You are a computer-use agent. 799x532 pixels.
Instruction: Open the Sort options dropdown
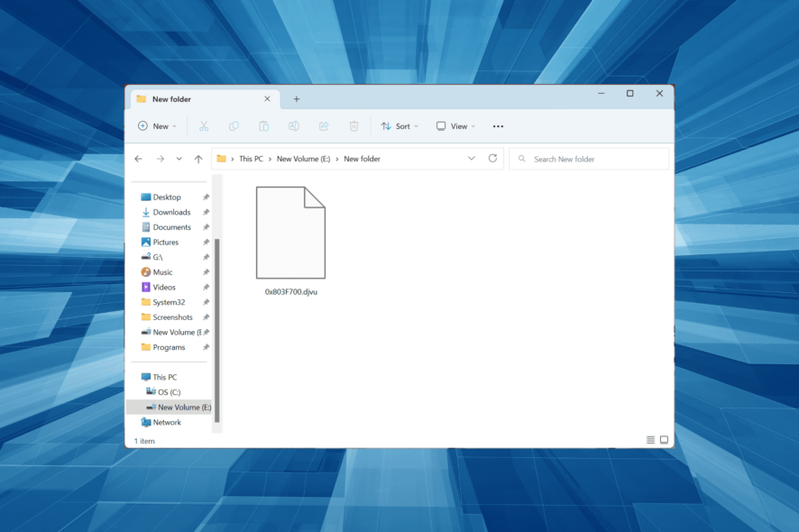click(400, 126)
